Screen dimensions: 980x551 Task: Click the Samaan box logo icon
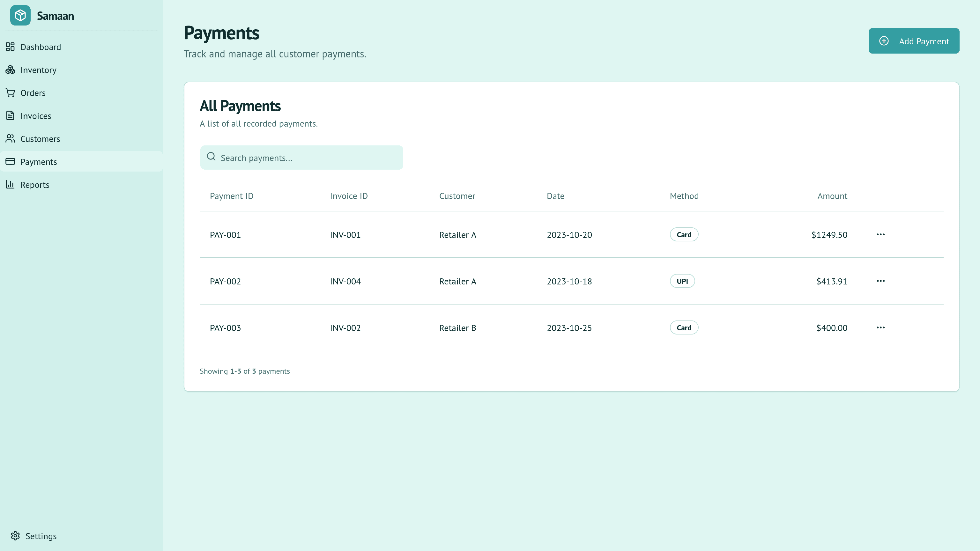pos(20,16)
